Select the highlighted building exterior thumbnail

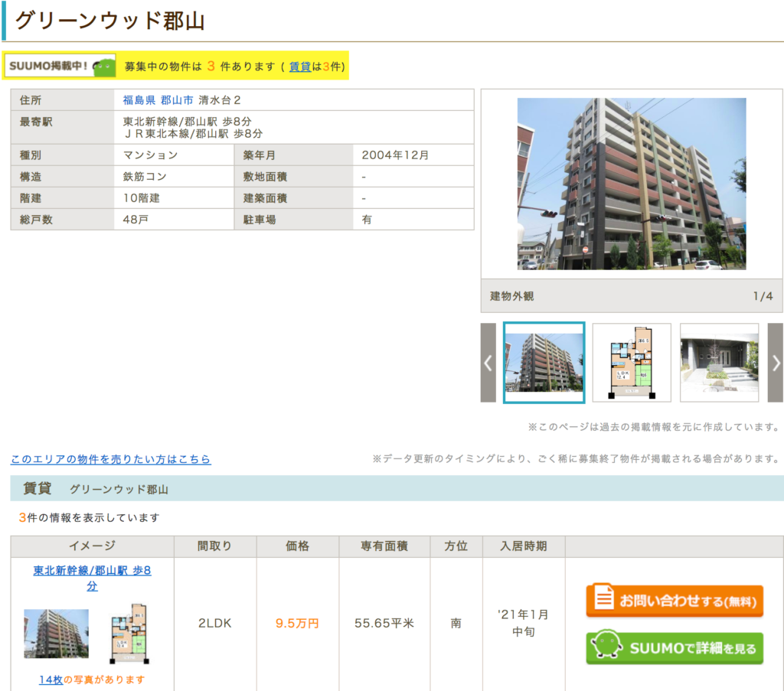[x=544, y=362]
